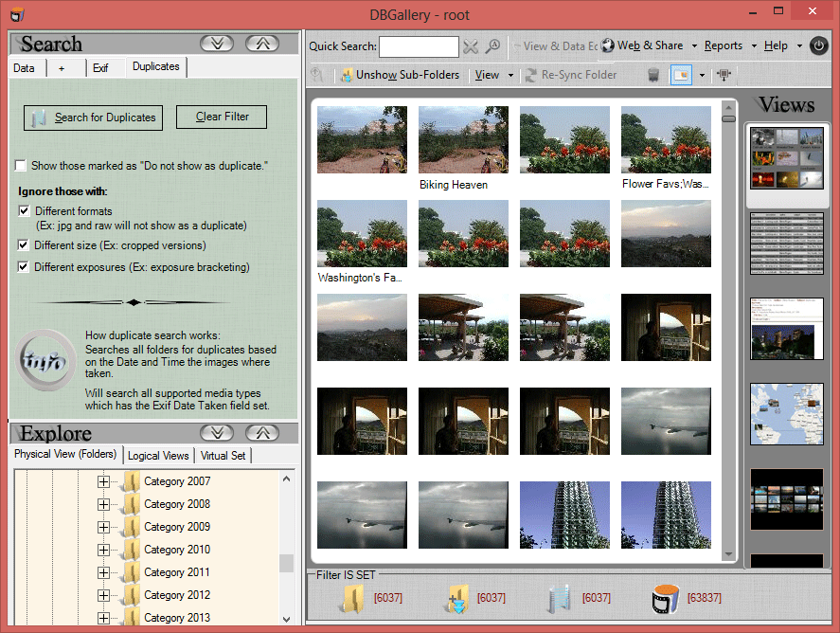Click the Search for Duplicates button

(93, 117)
